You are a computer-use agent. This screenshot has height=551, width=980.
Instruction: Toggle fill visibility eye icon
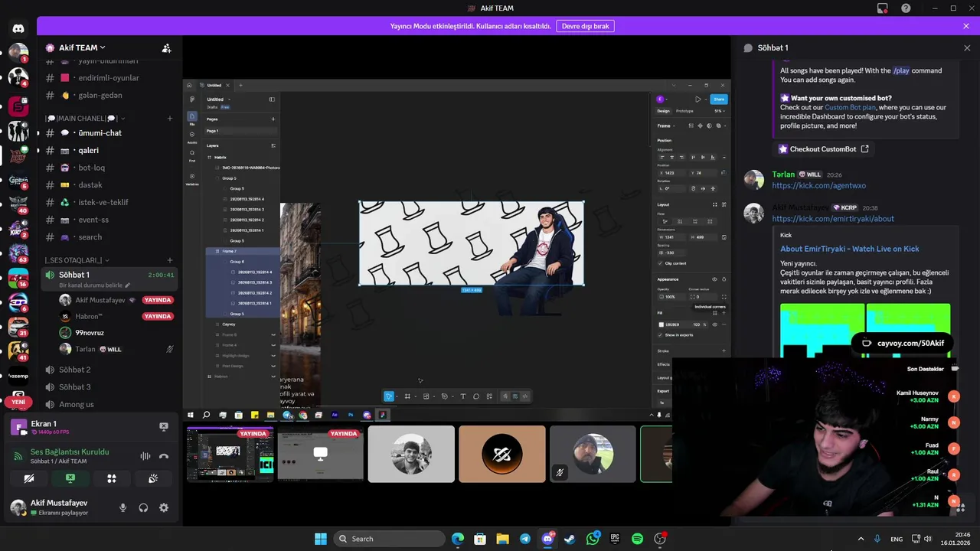[x=715, y=324]
